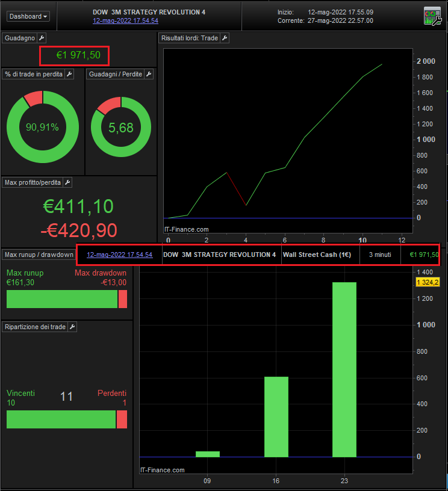
Task: Click the 5,68 gain/loss ratio donut
Action: pyautogui.click(x=121, y=128)
